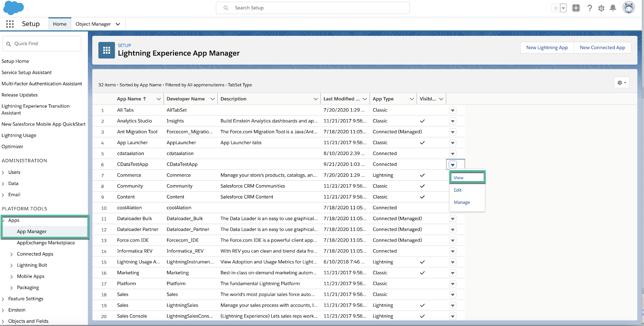This screenshot has height=326, width=644.
Task: Collapse the Apps tree node
Action: (4, 220)
